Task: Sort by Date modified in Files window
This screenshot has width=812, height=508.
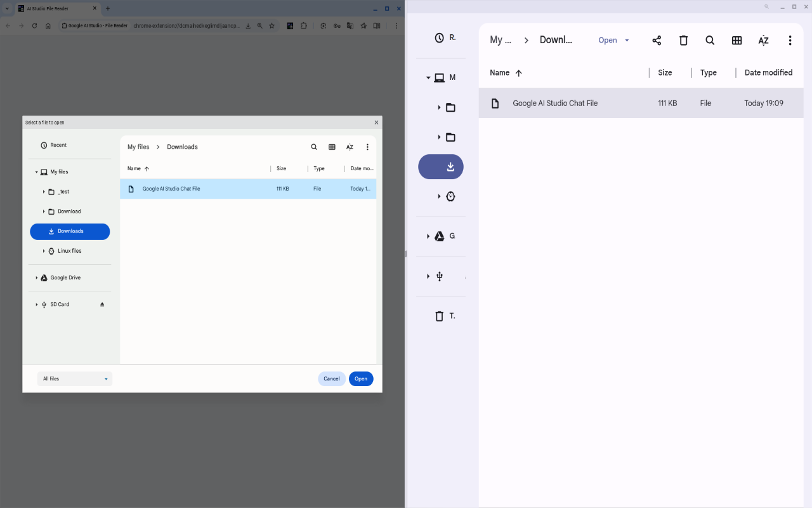Action: [x=768, y=73]
